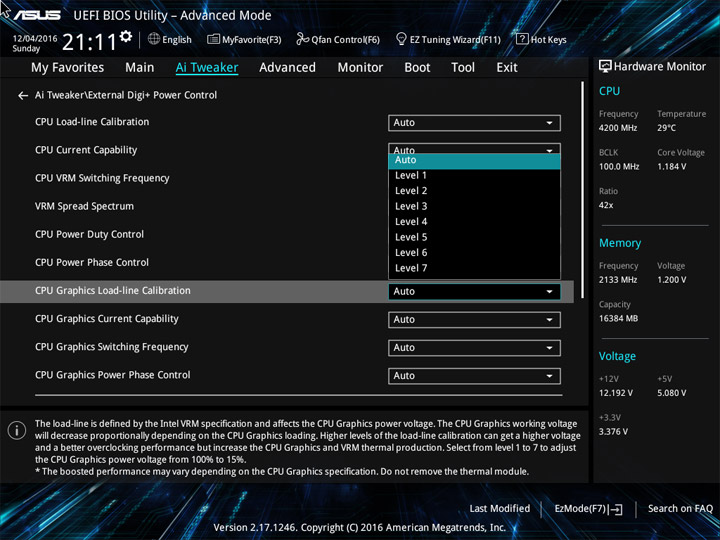Click the back arrow beside Ai Tweaker path
Image resolution: width=720 pixels, height=540 pixels.
click(22, 96)
